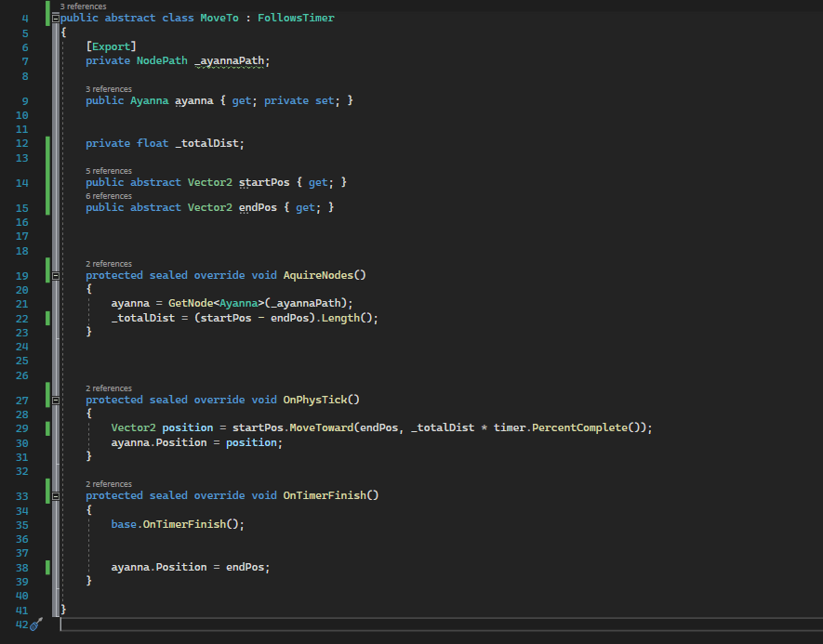Click the FollowsTimer base class name
823x644 pixels.
tap(296, 18)
